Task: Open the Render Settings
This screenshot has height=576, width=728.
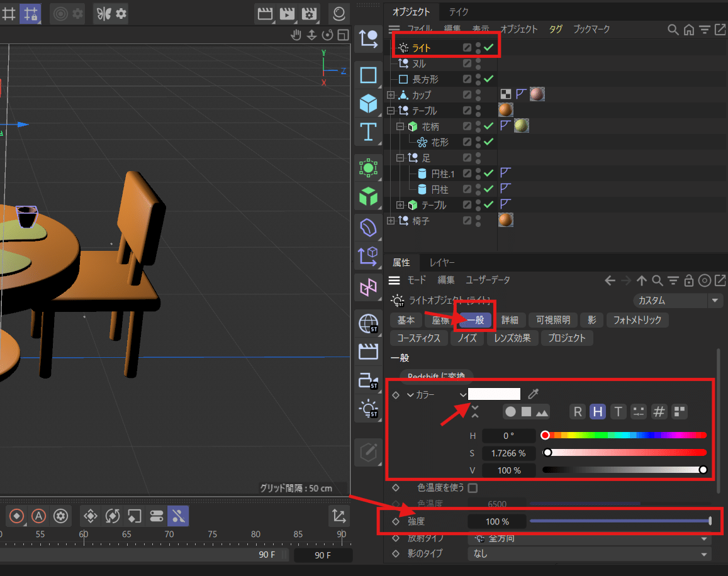Action: pos(309,14)
